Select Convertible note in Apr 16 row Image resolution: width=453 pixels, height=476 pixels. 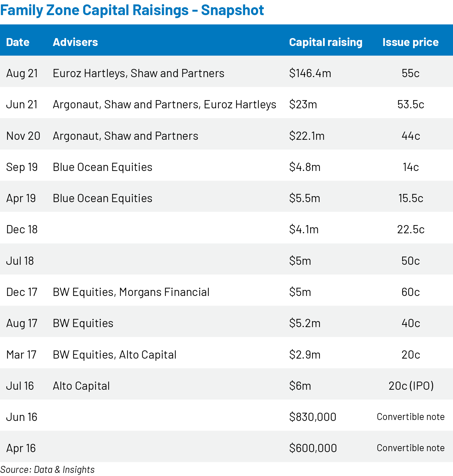pyautogui.click(x=411, y=448)
